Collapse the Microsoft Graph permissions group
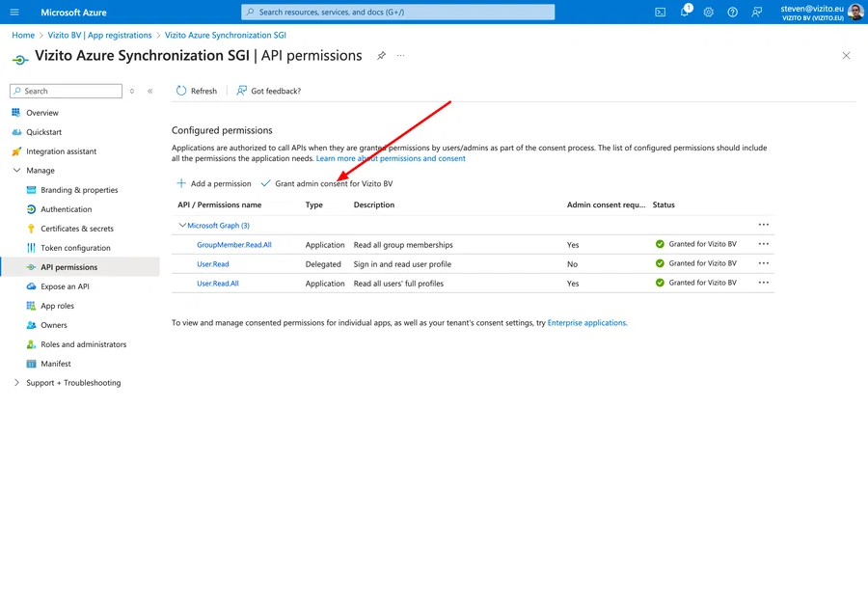868x599 pixels. coord(182,225)
